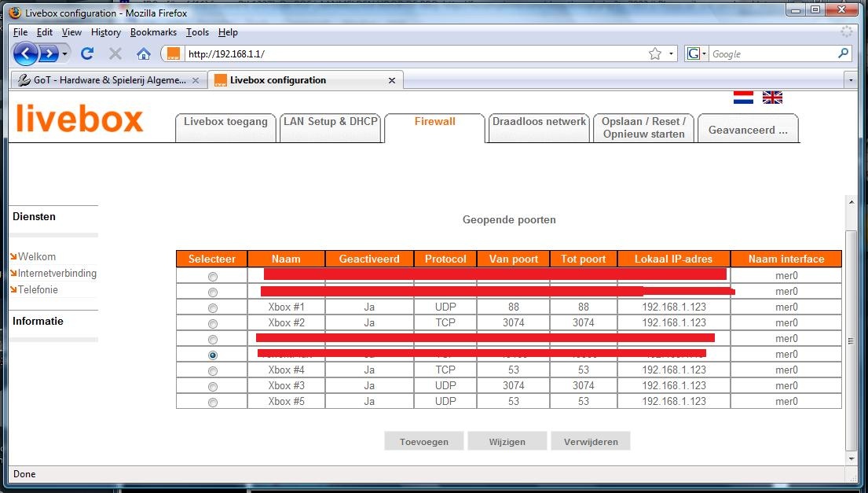
Task: Close the GoT Hardware tab
Action: click(196, 80)
